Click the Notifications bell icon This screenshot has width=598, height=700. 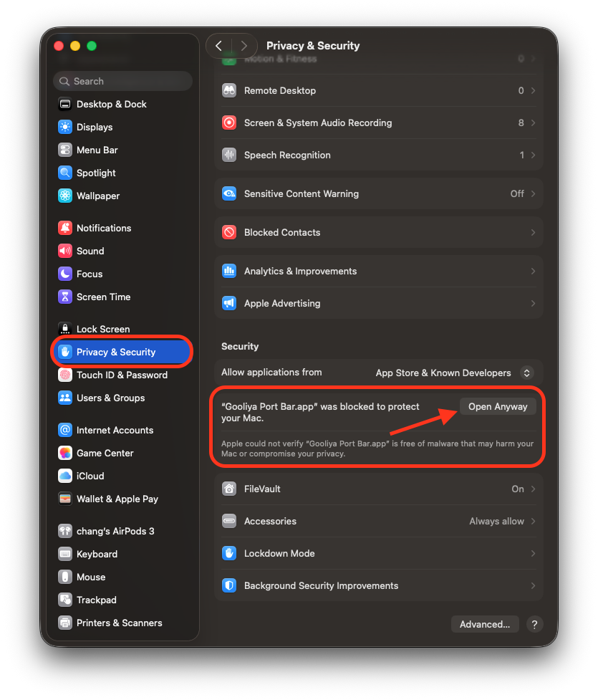[65, 228]
